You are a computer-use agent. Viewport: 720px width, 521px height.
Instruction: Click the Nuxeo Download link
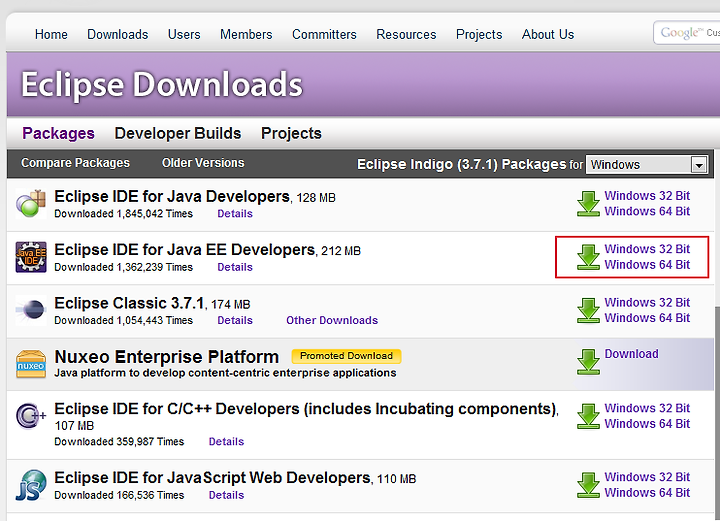[x=631, y=354]
